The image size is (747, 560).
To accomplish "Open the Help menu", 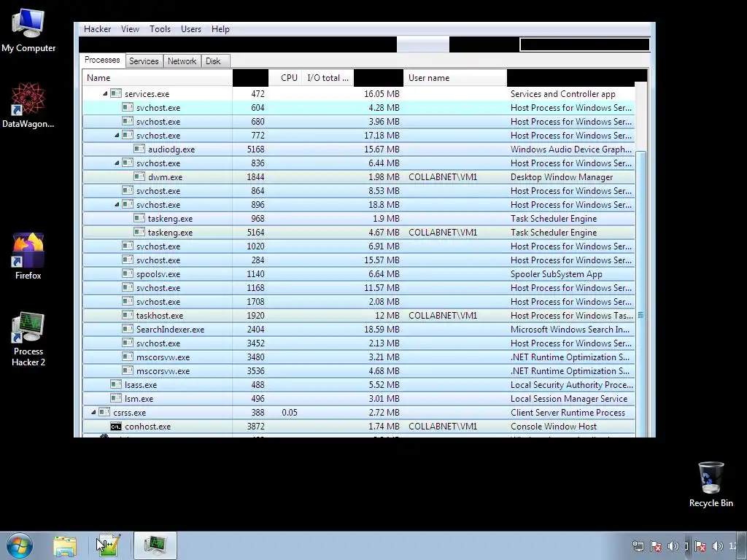I will point(220,29).
